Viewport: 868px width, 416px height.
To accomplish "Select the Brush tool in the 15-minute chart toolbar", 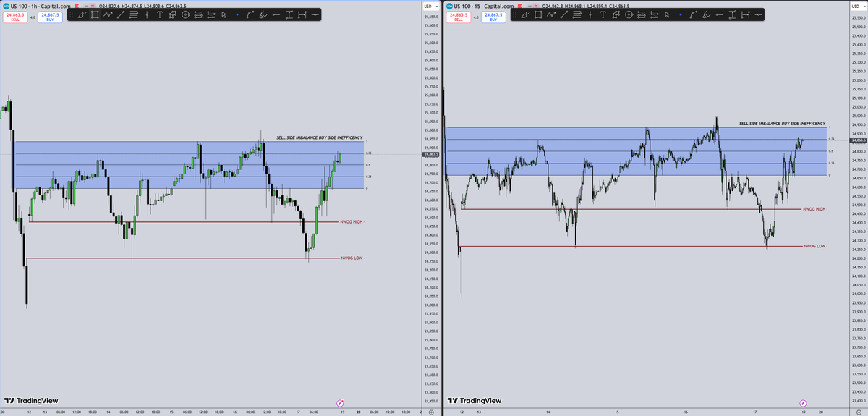I will [527, 14].
